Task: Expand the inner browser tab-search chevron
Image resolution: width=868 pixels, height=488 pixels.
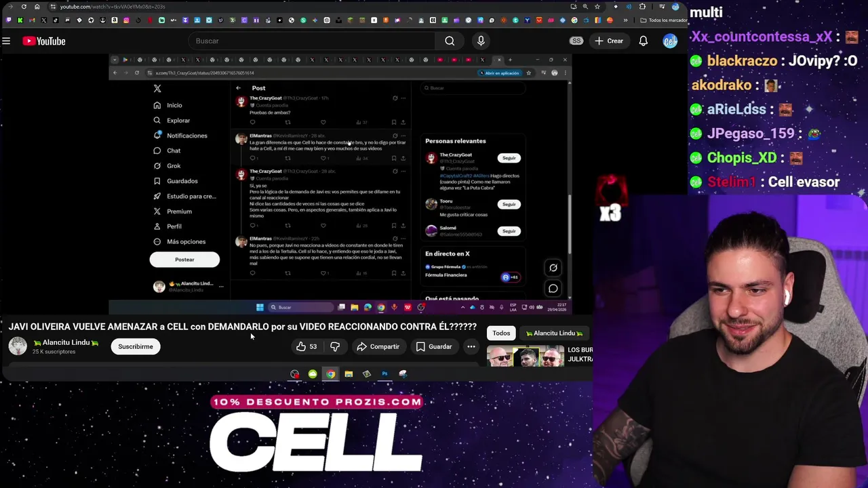Action: 115,60
